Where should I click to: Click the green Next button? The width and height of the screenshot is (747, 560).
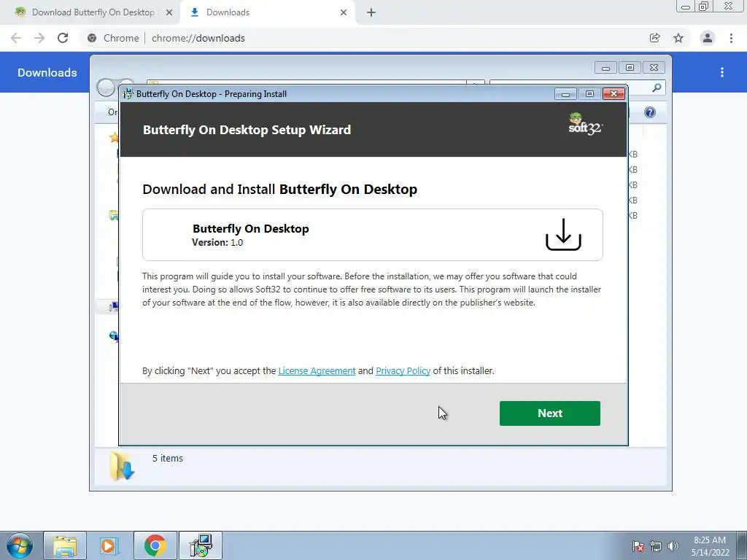click(x=550, y=413)
